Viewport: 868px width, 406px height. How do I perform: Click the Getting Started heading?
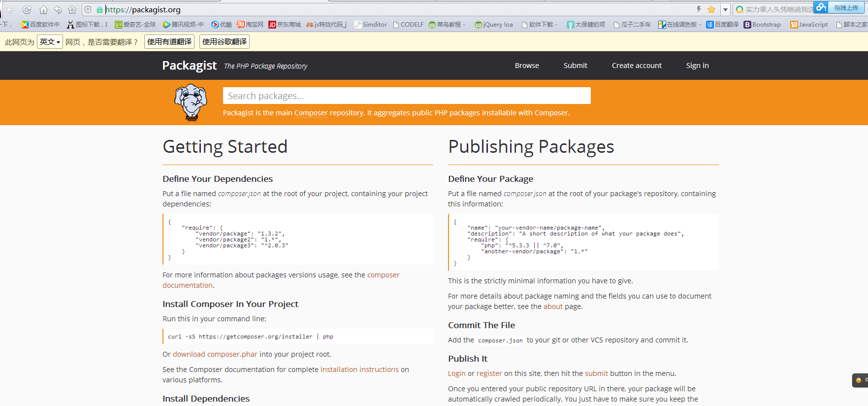click(225, 147)
